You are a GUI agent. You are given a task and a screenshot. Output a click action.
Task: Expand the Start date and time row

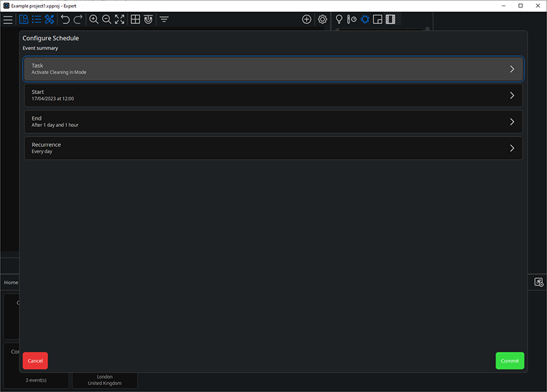[273, 95]
